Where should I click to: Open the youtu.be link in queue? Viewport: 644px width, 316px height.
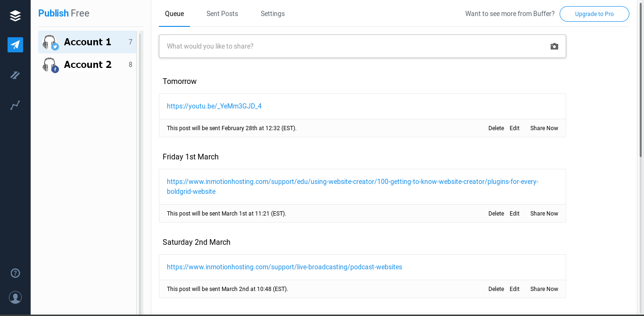[214, 106]
